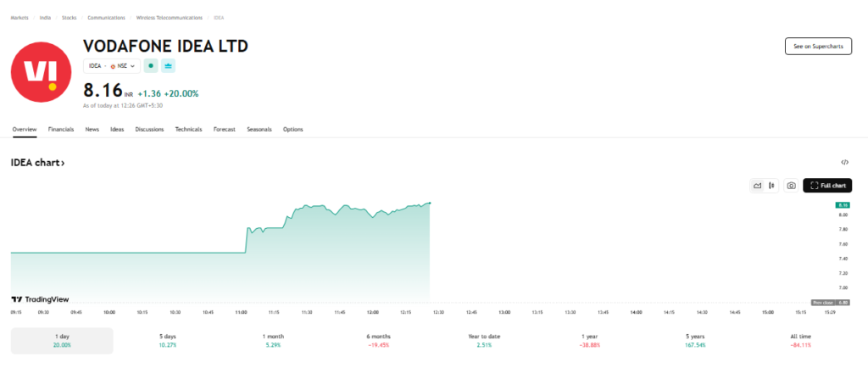The width and height of the screenshot is (868, 368).
Task: Go to Markets breadcrumb
Action: point(19,18)
